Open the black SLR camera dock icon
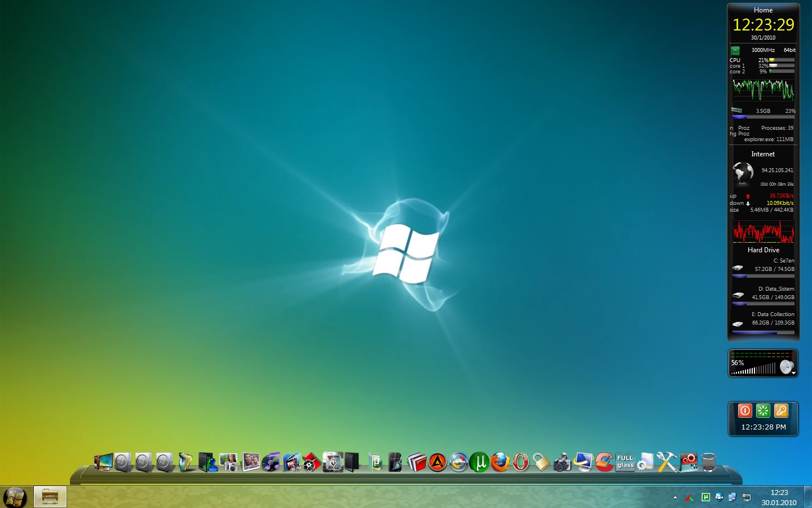The height and width of the screenshot is (508, 812). pos(562,462)
